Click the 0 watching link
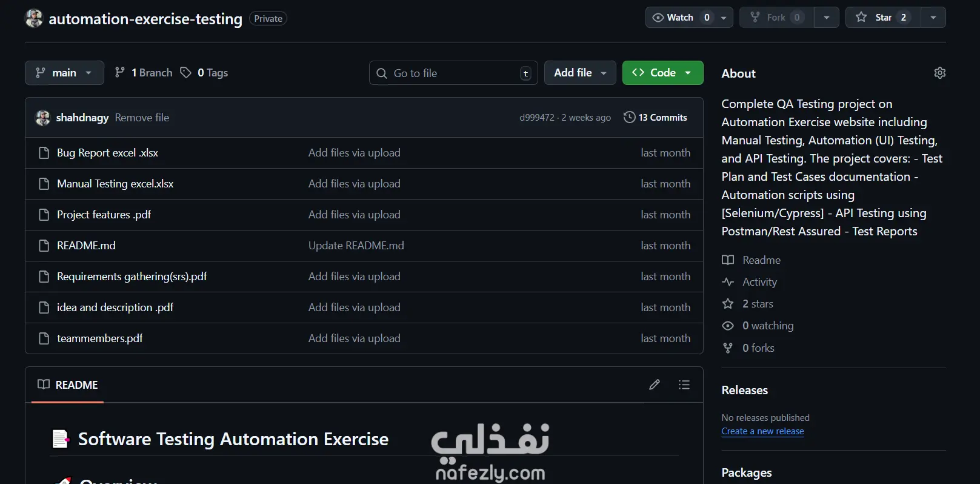980x484 pixels. tap(768, 326)
